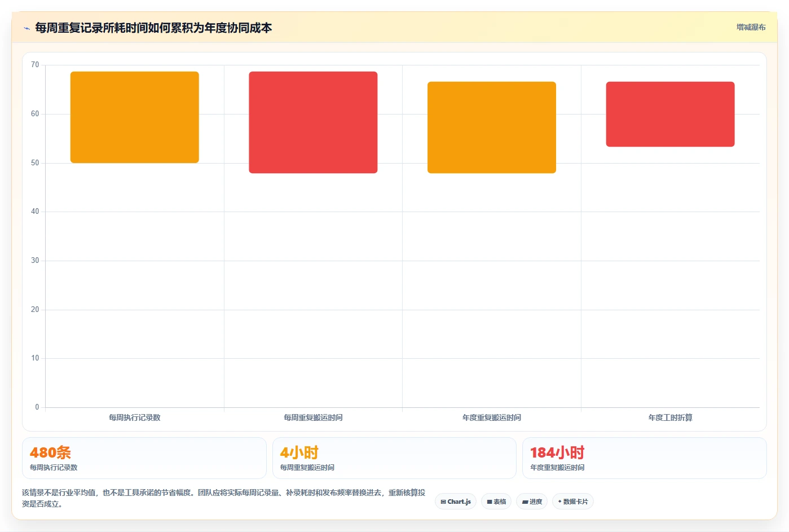Click the chart title 每周重复记录所耗时间如何累积为年度协同成本
This screenshot has height=532, width=789.
(x=153, y=28)
